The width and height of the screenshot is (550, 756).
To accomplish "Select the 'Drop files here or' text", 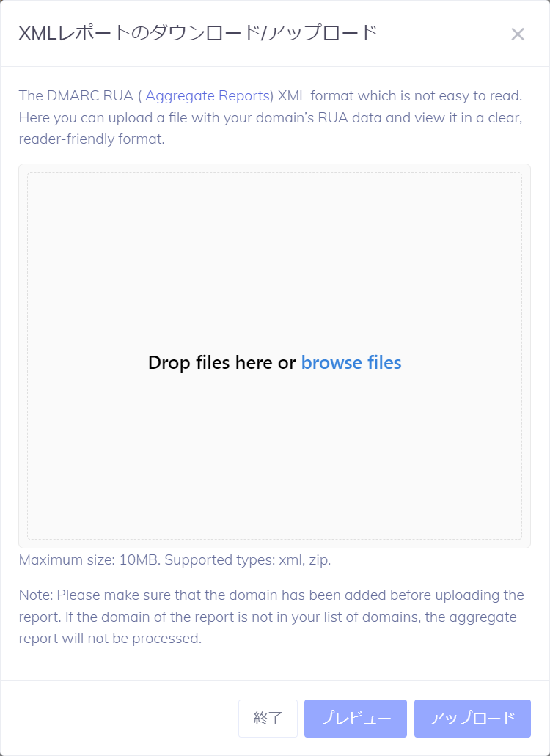I will pyautogui.click(x=221, y=362).
